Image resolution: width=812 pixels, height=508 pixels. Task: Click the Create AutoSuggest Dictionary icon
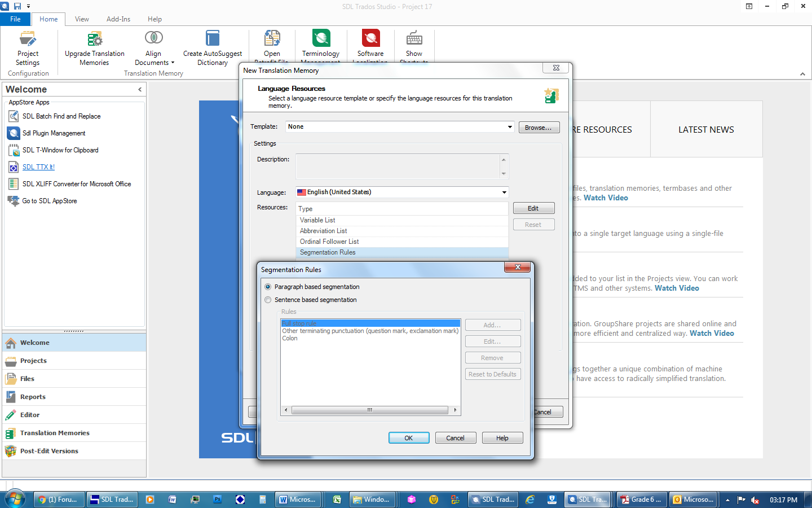[213, 38]
